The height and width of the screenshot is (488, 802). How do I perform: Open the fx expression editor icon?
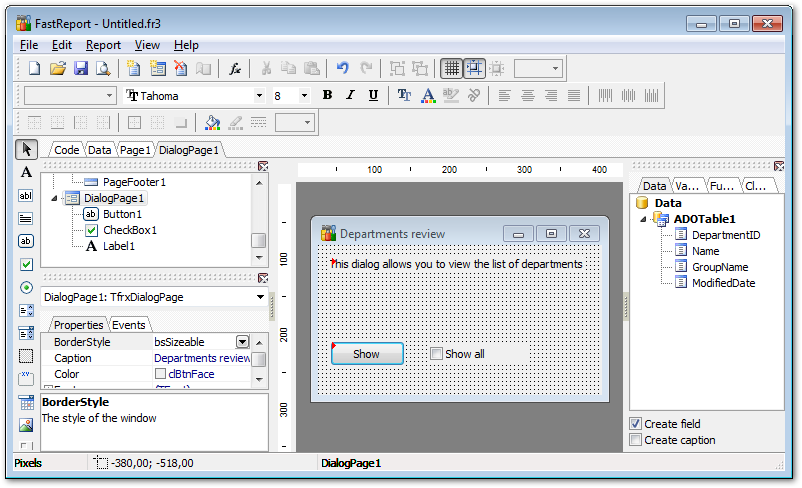click(x=234, y=68)
